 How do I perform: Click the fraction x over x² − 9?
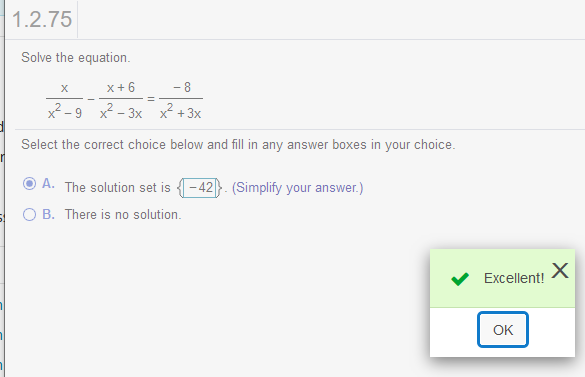point(65,100)
